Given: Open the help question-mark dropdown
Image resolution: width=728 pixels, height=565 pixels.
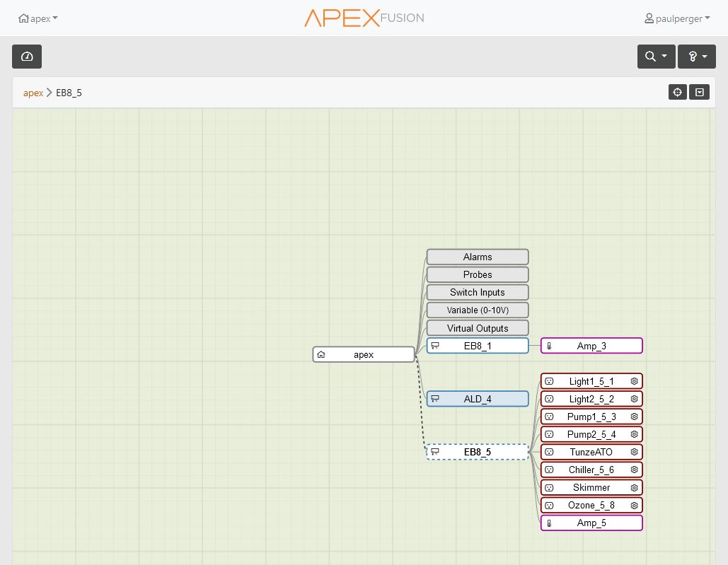Looking at the screenshot, I should point(696,57).
